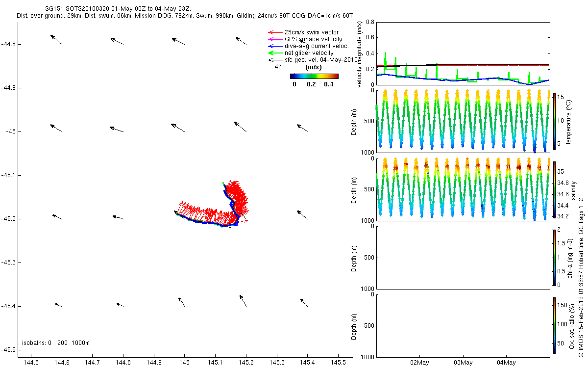Click the salinity depth profile plot
The image size is (588, 368).
point(463,189)
